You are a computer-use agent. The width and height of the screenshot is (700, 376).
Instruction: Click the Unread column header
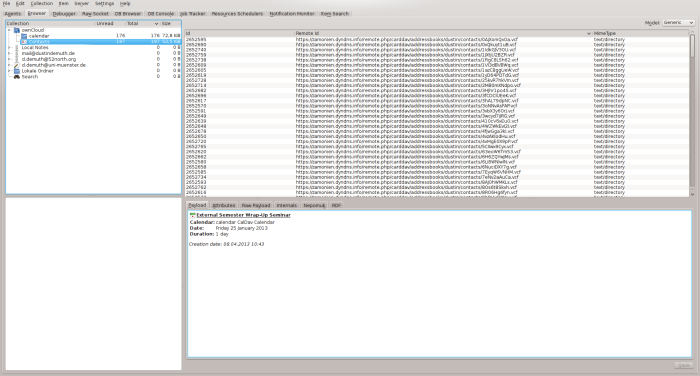[111, 23]
